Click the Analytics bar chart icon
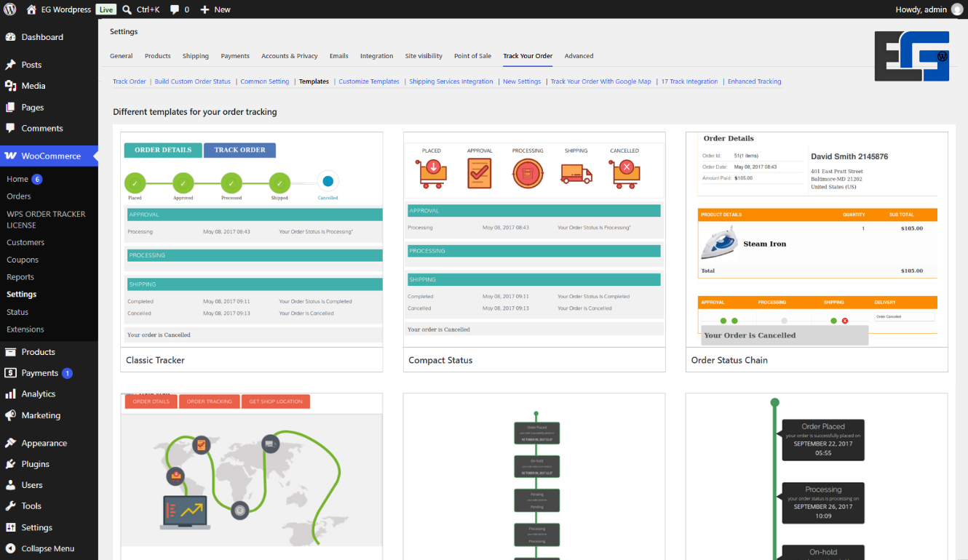Screen dimensions: 968x560 click(10, 394)
